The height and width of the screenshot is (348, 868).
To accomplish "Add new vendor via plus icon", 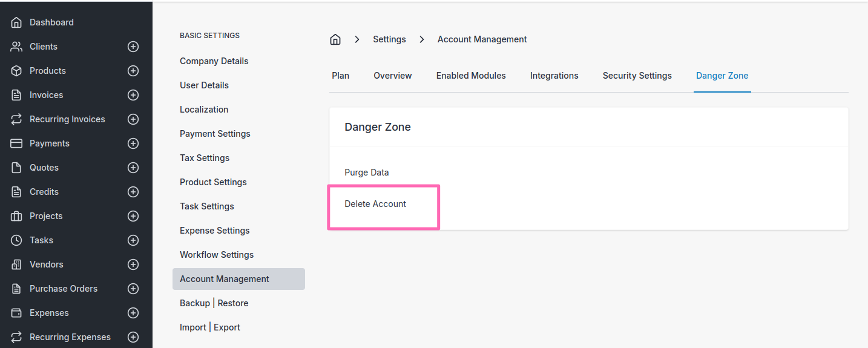I will (x=133, y=264).
